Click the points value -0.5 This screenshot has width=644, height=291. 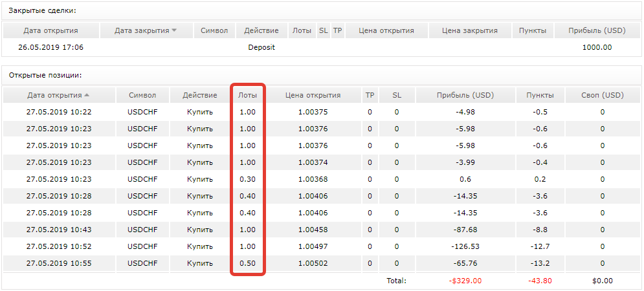point(540,112)
